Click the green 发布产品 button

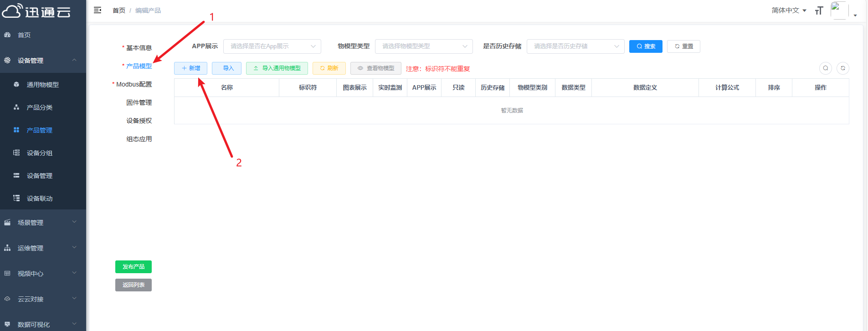pyautogui.click(x=134, y=267)
